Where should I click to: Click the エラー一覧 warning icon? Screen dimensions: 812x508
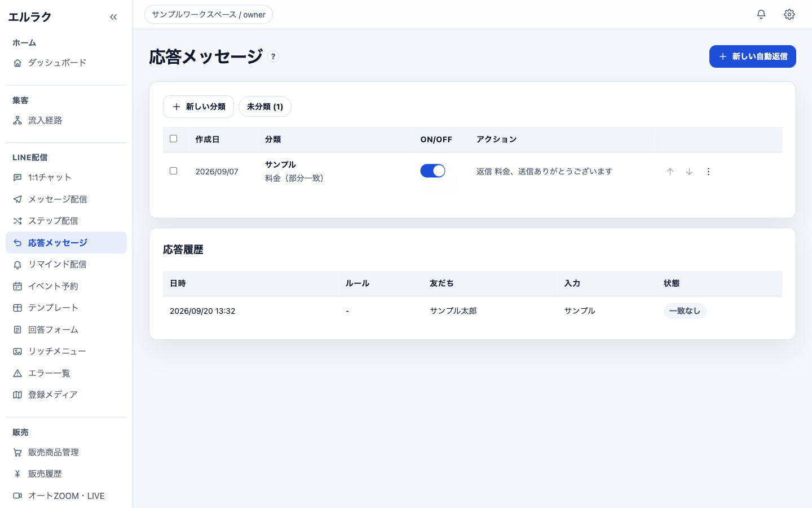(x=17, y=373)
